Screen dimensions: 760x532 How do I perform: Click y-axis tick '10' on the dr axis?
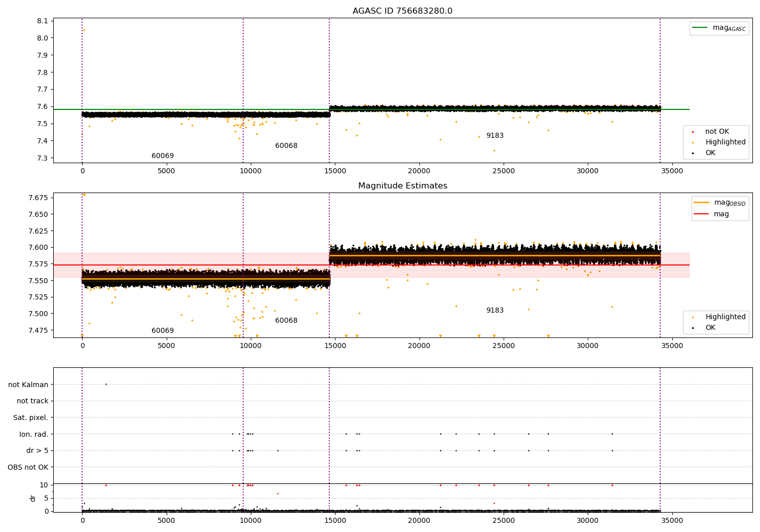pyautogui.click(x=44, y=485)
